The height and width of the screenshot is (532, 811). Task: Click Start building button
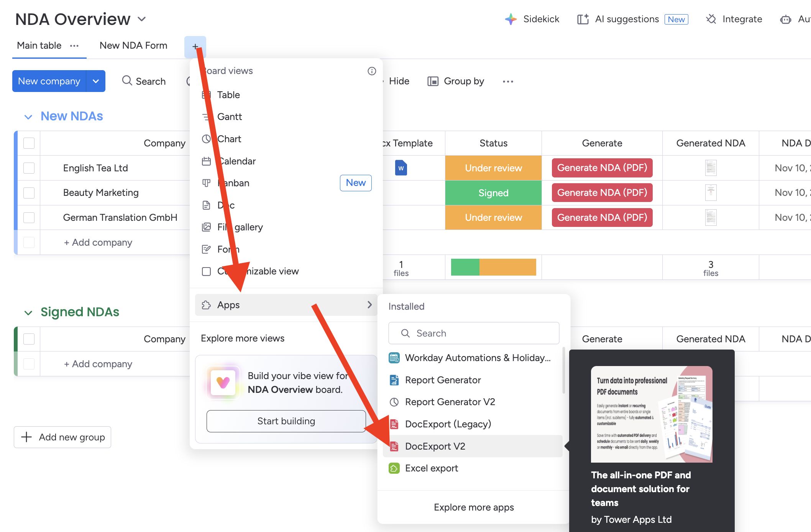click(x=286, y=421)
